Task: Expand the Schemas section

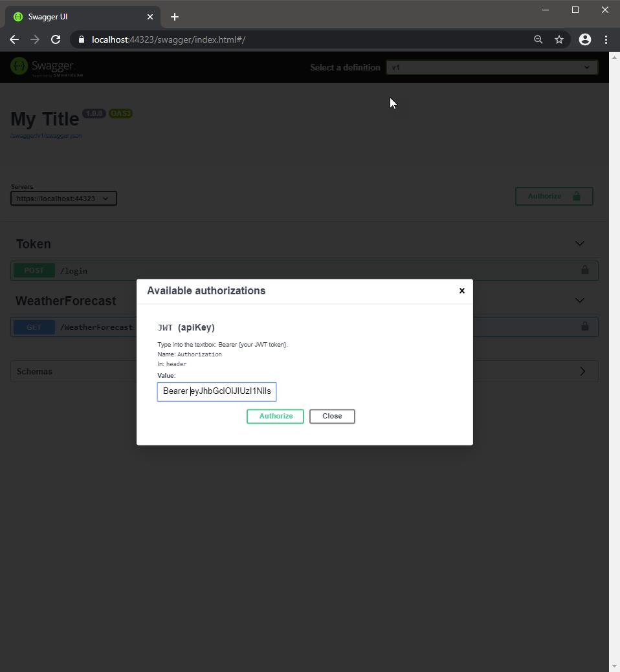Action: point(581,371)
